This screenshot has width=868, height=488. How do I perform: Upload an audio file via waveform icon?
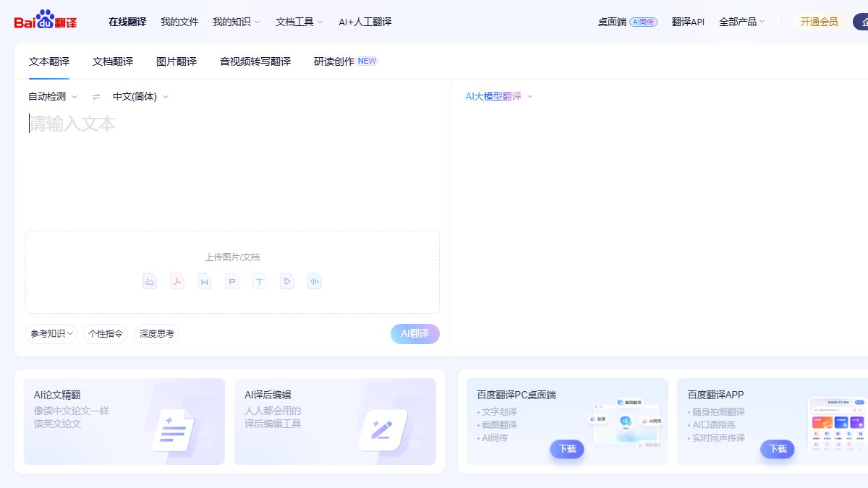coord(315,282)
